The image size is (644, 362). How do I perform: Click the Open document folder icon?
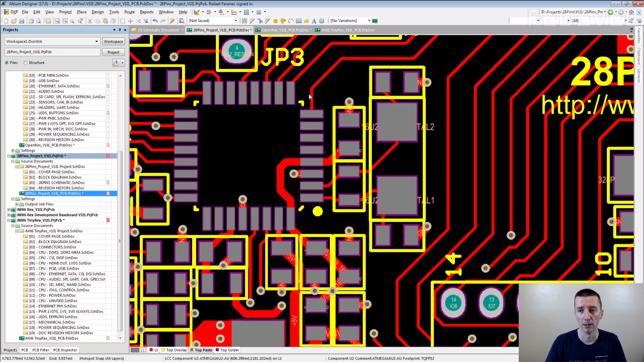point(14,21)
